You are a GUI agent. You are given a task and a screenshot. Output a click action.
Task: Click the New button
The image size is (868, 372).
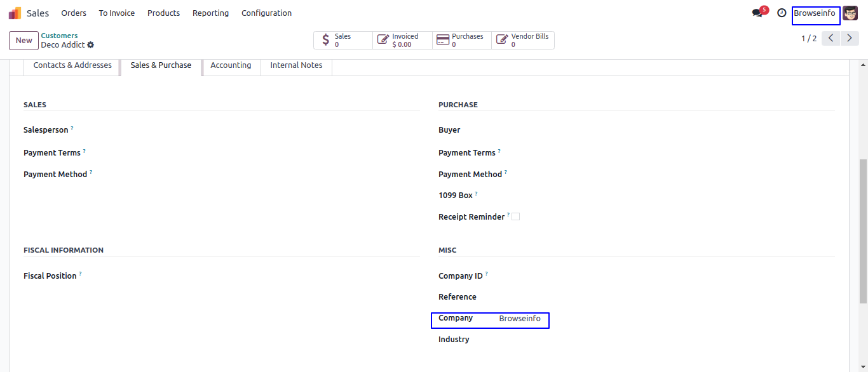coord(24,41)
